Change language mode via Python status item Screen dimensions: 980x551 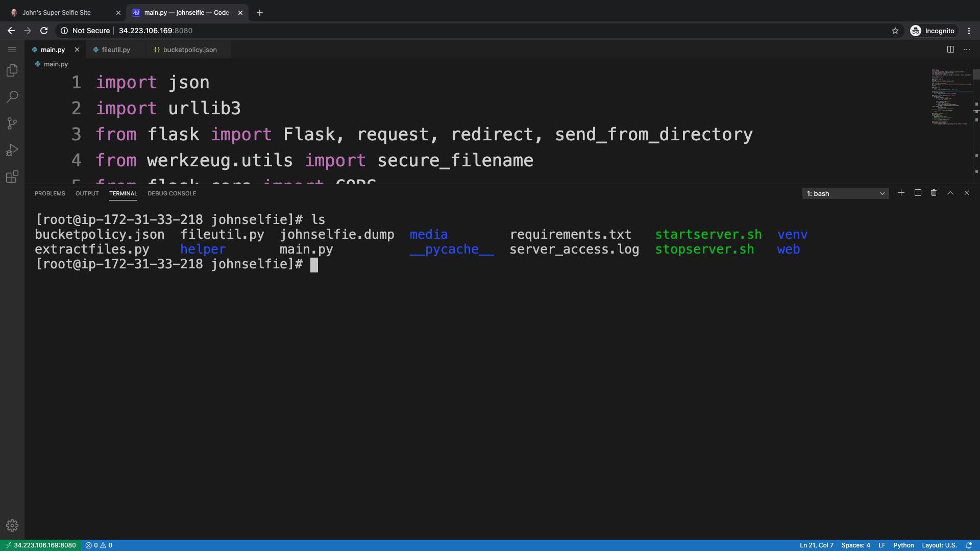pos(903,545)
